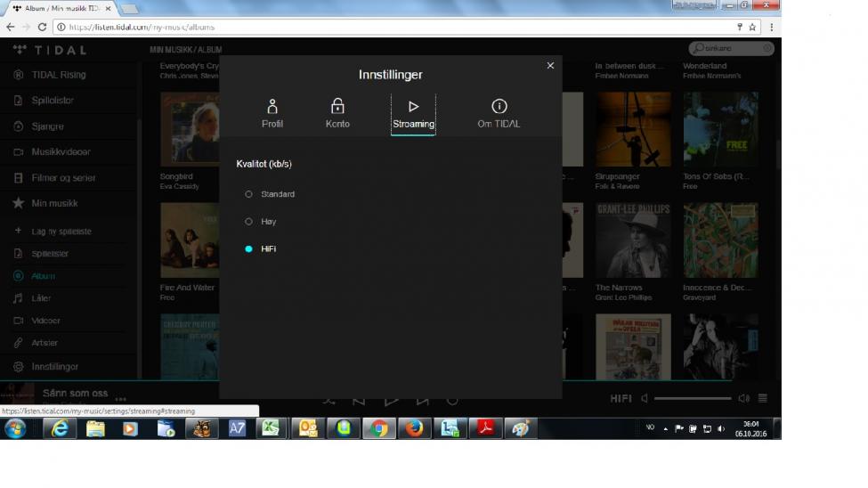Viewport: 868px width, 488px height.
Task: Show hidden system tray icons
Action: [665, 428]
